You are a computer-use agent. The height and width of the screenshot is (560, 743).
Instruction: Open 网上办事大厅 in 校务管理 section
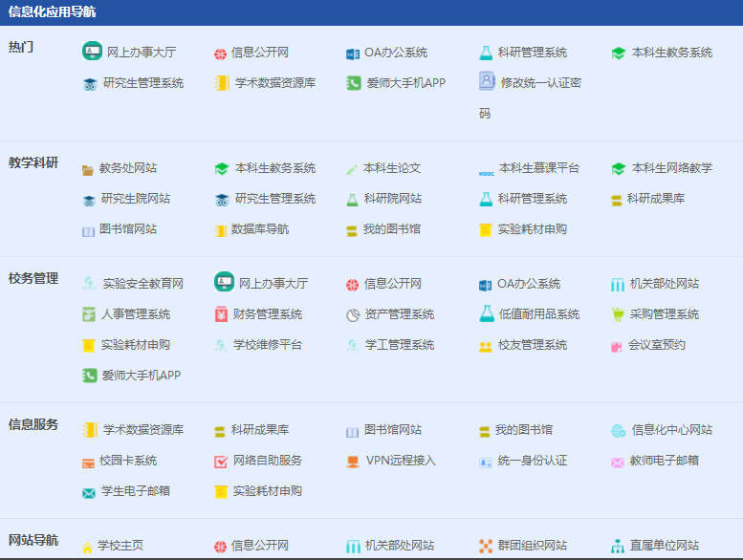(x=273, y=284)
